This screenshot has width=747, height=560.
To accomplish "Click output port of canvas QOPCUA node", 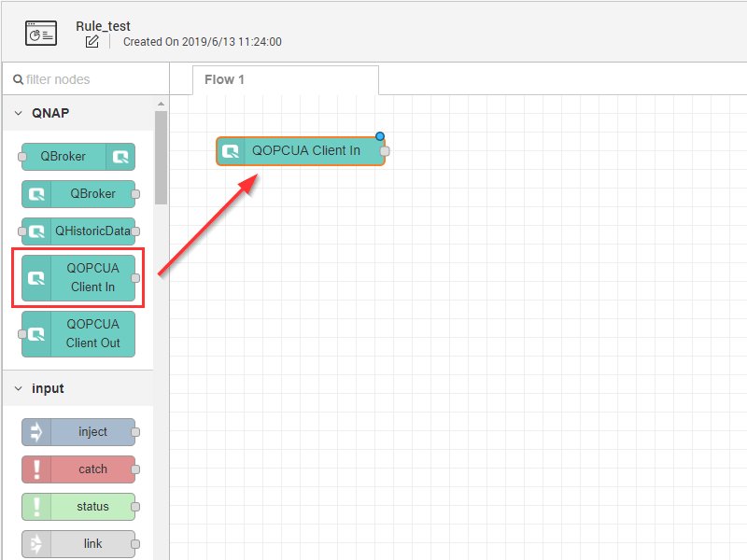I will click(x=385, y=151).
